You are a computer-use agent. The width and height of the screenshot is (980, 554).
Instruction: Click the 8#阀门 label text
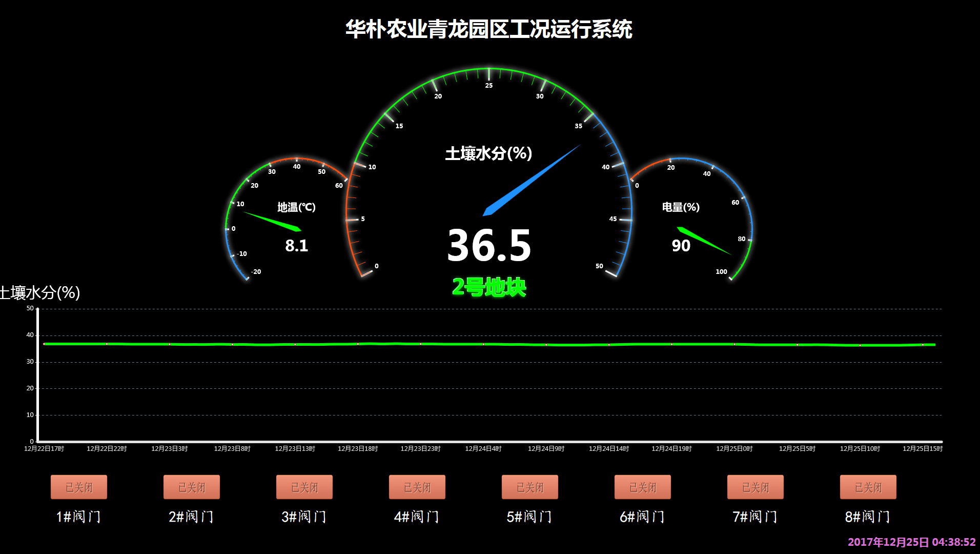[868, 517]
